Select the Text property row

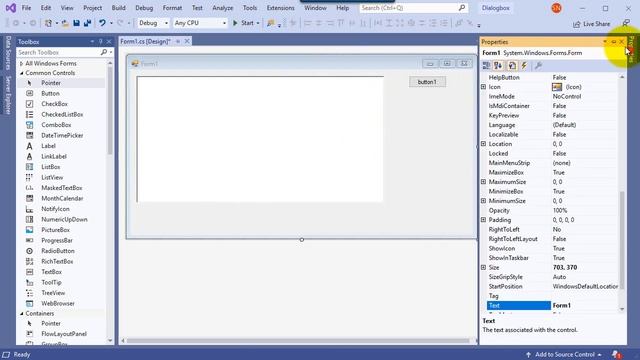pos(553,305)
